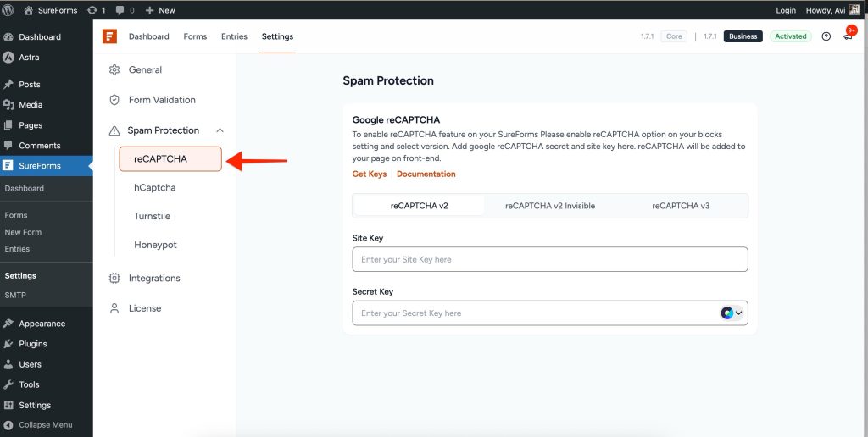Viewport: 868px width, 437px height.
Task: Open hCaptcha settings in sidebar
Action: [x=154, y=187]
